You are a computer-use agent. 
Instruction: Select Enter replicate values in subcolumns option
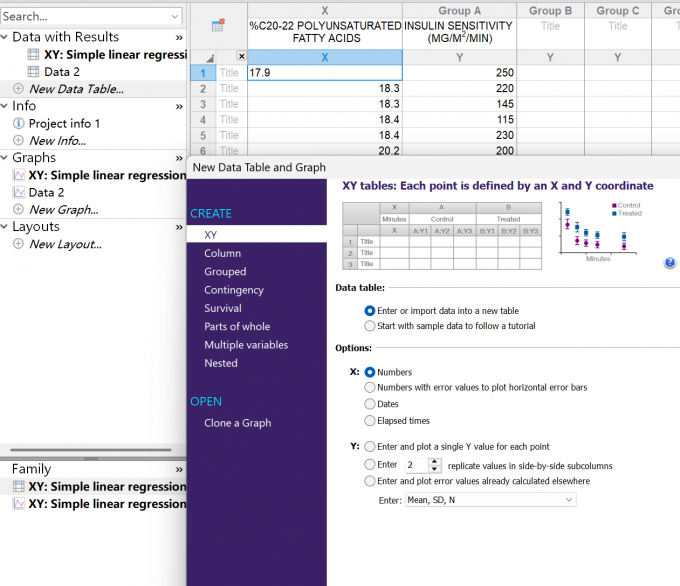(x=369, y=465)
